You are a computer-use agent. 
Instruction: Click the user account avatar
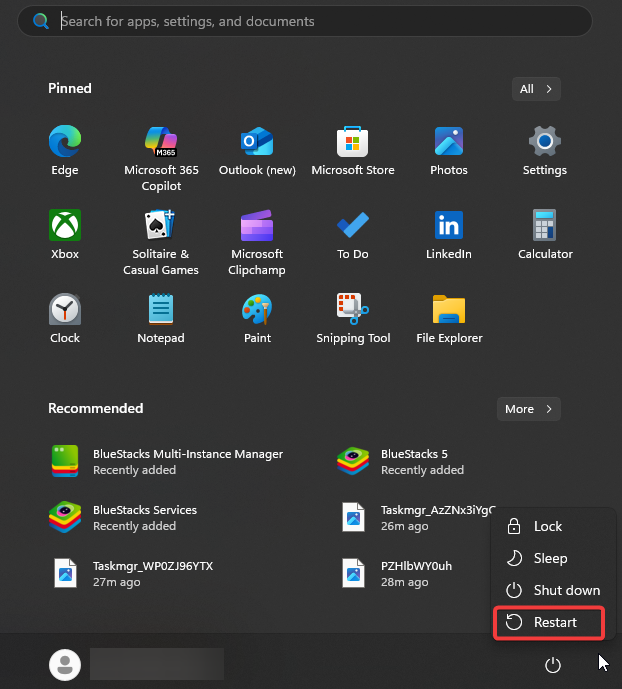(65, 665)
